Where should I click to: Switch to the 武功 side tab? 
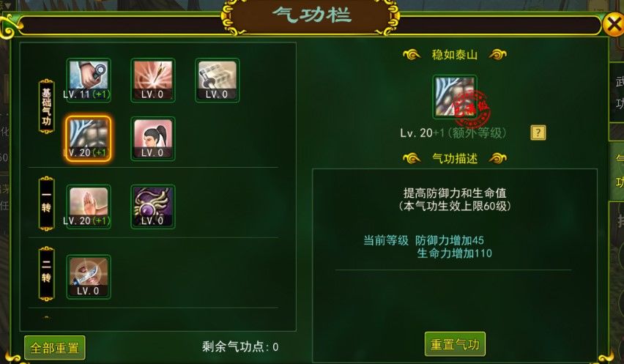[x=617, y=92]
